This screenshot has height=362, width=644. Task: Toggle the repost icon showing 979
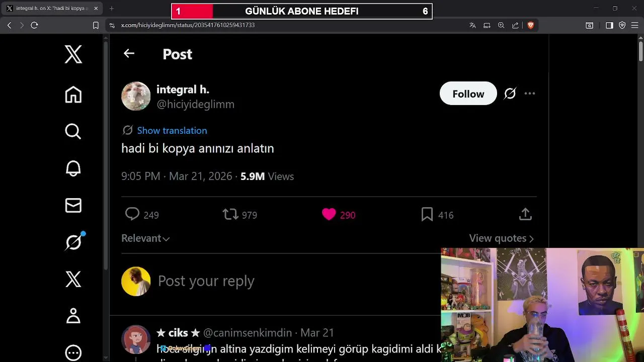pyautogui.click(x=230, y=215)
